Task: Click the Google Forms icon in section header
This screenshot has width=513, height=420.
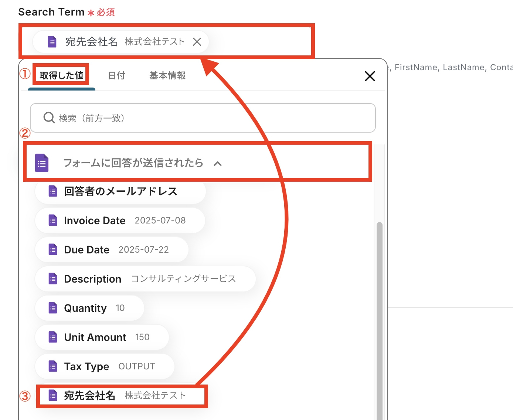Action: coord(42,163)
